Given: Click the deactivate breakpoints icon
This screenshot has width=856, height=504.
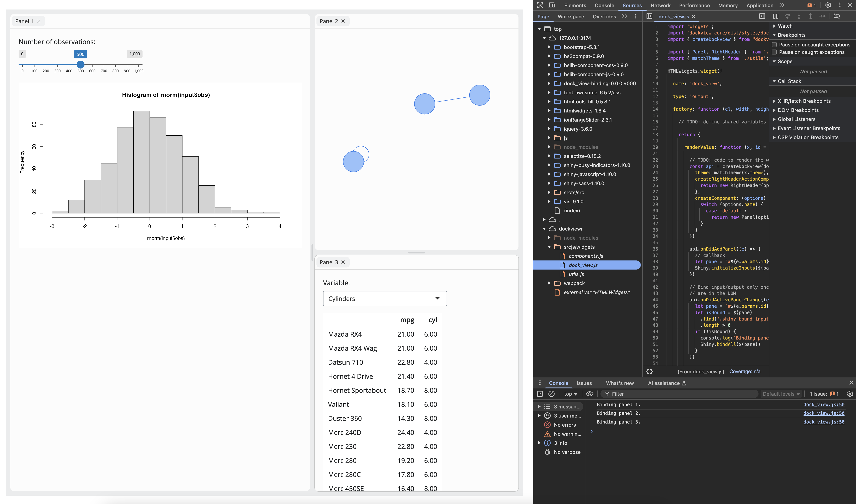Looking at the screenshot, I should point(837,16).
